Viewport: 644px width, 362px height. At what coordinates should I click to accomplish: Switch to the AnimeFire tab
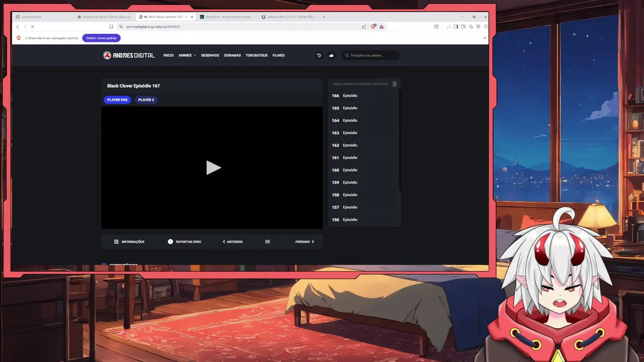[227, 17]
